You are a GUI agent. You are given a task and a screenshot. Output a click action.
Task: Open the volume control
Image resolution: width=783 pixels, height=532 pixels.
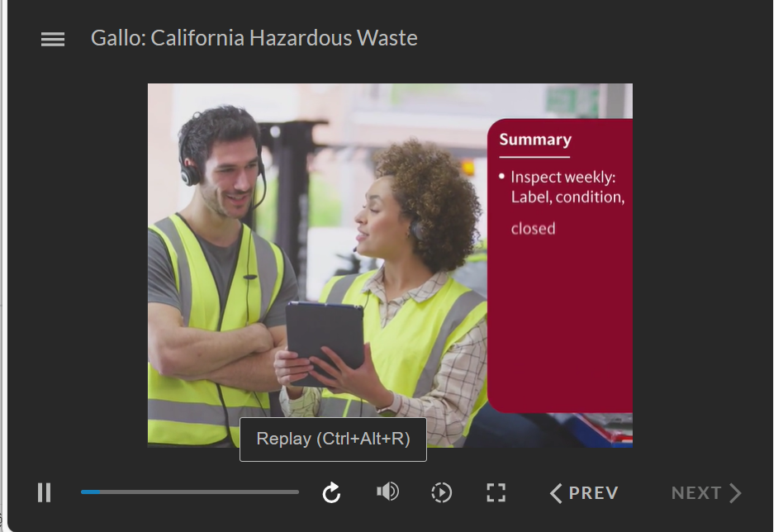[387, 492]
